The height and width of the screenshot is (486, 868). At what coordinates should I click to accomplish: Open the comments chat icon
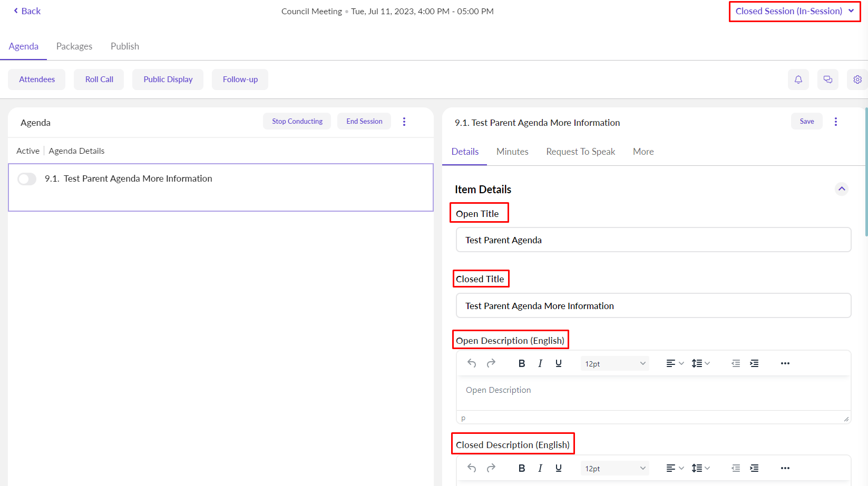pyautogui.click(x=827, y=80)
